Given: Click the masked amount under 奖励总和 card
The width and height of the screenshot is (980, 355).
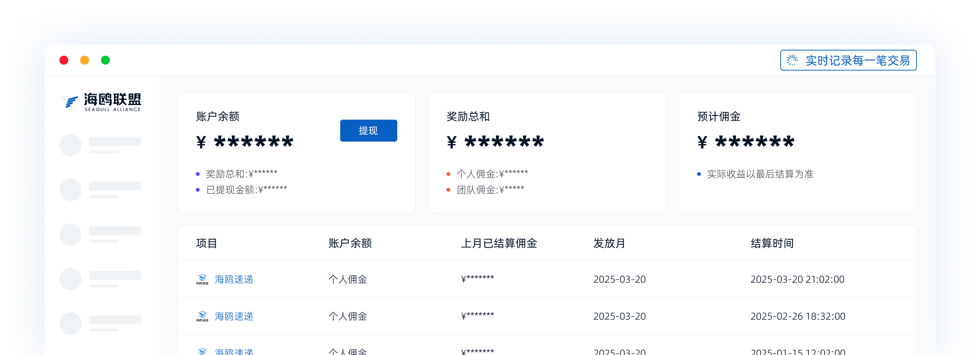Looking at the screenshot, I should pos(495,142).
